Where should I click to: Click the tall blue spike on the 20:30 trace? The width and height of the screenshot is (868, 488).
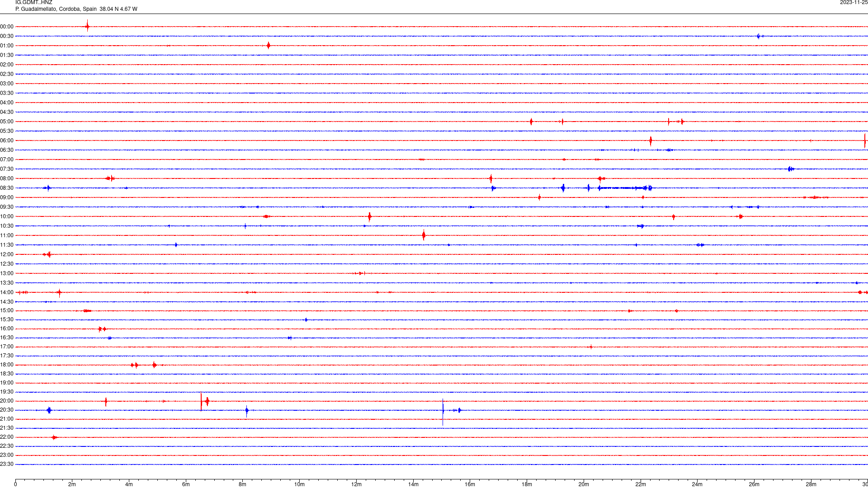(443, 412)
